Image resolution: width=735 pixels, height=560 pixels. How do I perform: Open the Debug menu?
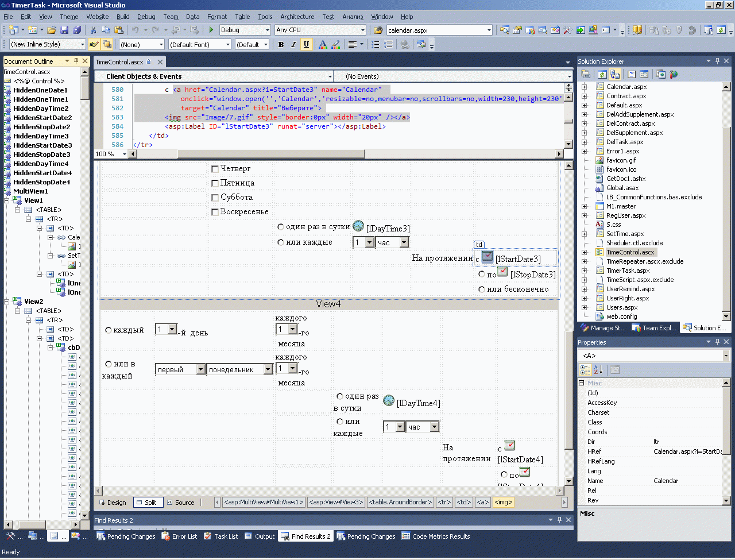[x=146, y=17]
